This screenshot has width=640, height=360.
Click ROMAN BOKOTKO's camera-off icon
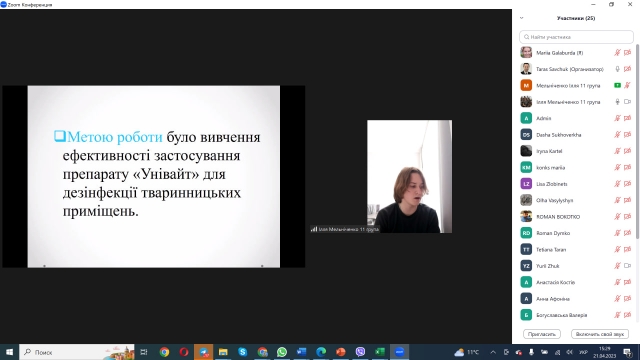pos(627,216)
